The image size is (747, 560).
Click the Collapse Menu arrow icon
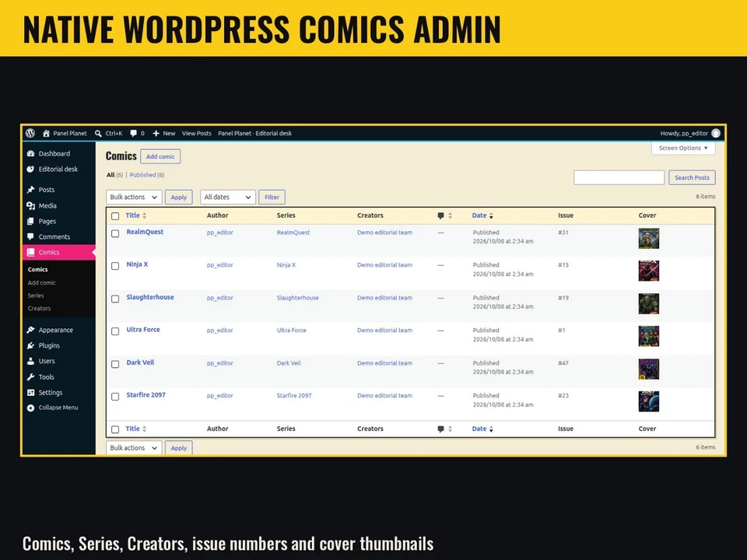point(31,408)
